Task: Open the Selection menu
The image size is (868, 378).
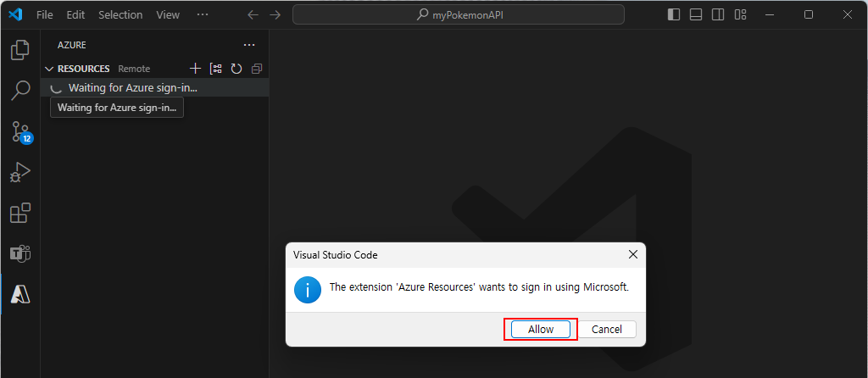Action: coord(120,15)
